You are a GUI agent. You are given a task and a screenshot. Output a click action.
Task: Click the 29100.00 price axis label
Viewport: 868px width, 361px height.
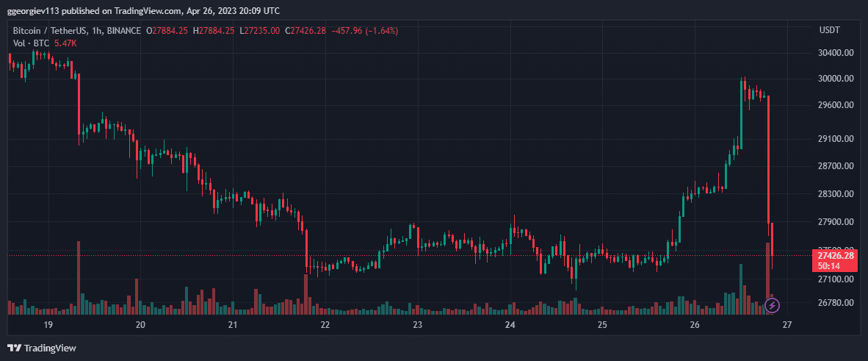point(834,138)
